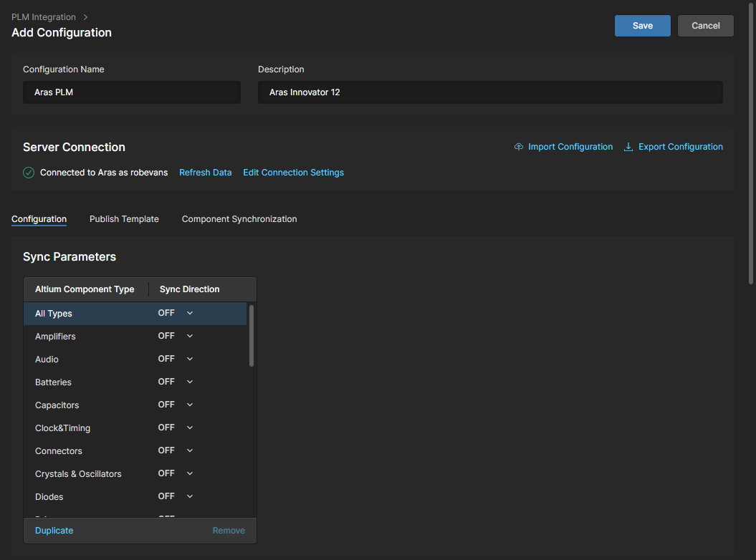
Task: Select the Configuration tab
Action: [x=39, y=219]
